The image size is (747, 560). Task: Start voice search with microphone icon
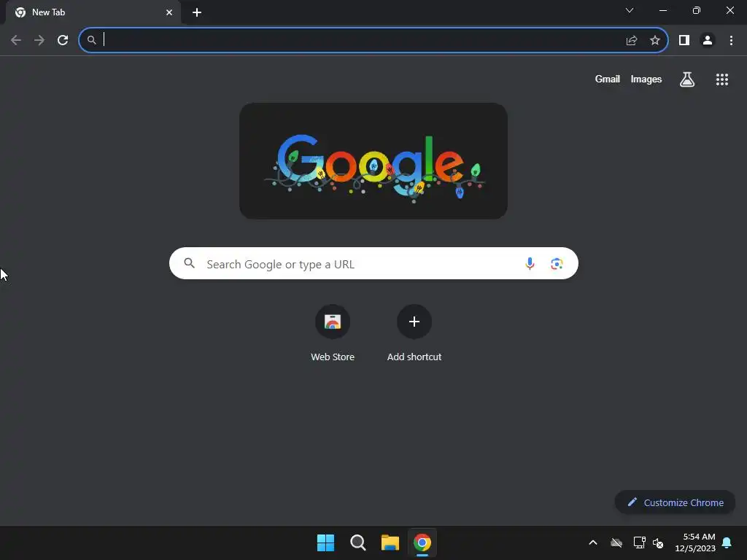tap(530, 263)
